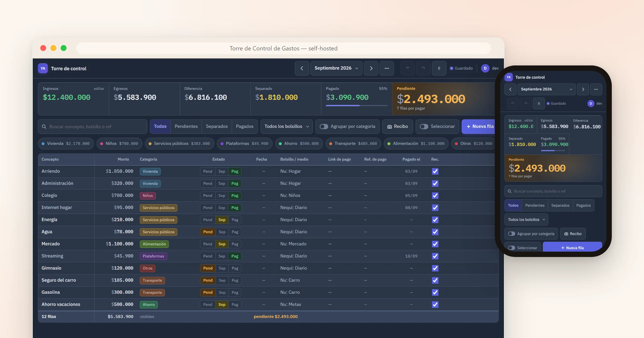The image size is (644, 338).
Task: Uncheck Rec. checkbox for Ahorro vacaciones row
Action: (x=435, y=304)
